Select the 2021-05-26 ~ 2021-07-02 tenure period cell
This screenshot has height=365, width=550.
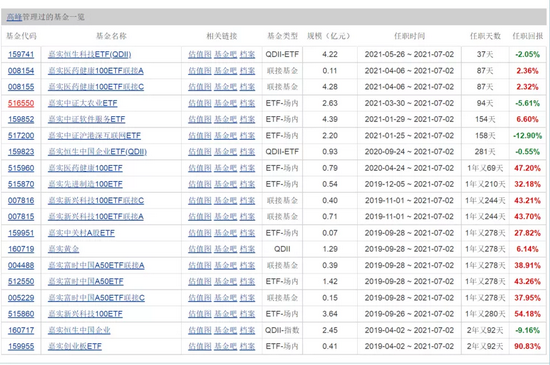pos(409,54)
